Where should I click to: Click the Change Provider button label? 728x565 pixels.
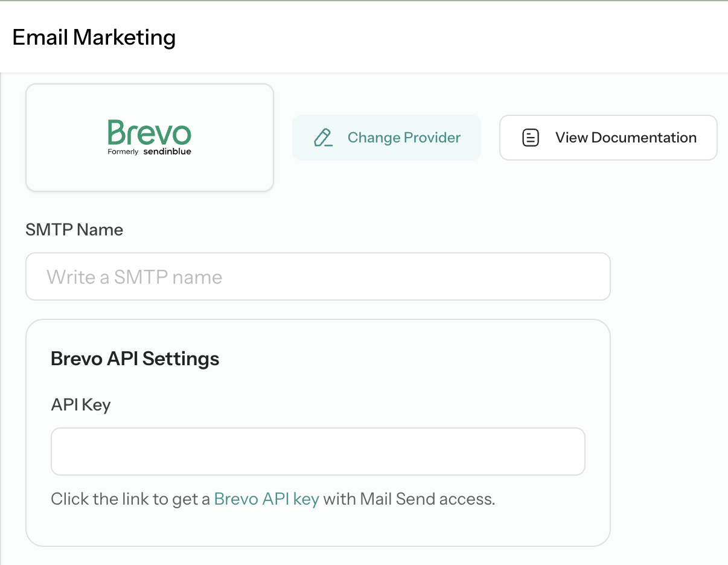[x=404, y=138]
